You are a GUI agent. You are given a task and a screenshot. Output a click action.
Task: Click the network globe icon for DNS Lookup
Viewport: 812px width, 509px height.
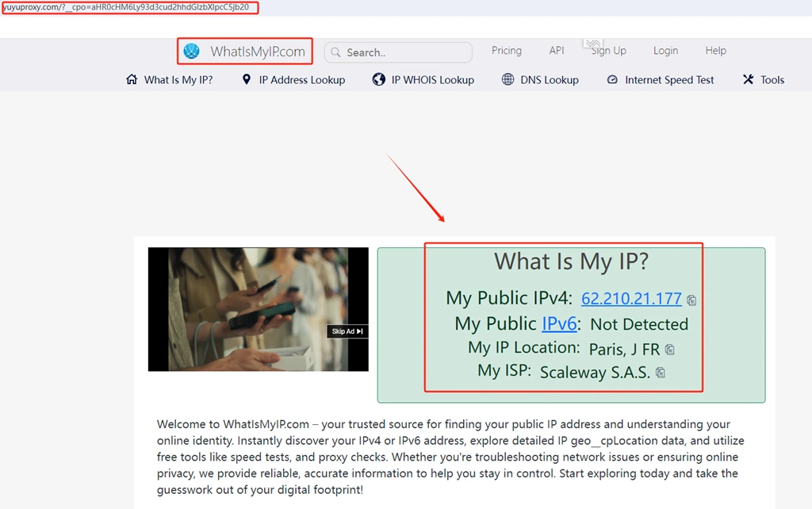tap(507, 79)
